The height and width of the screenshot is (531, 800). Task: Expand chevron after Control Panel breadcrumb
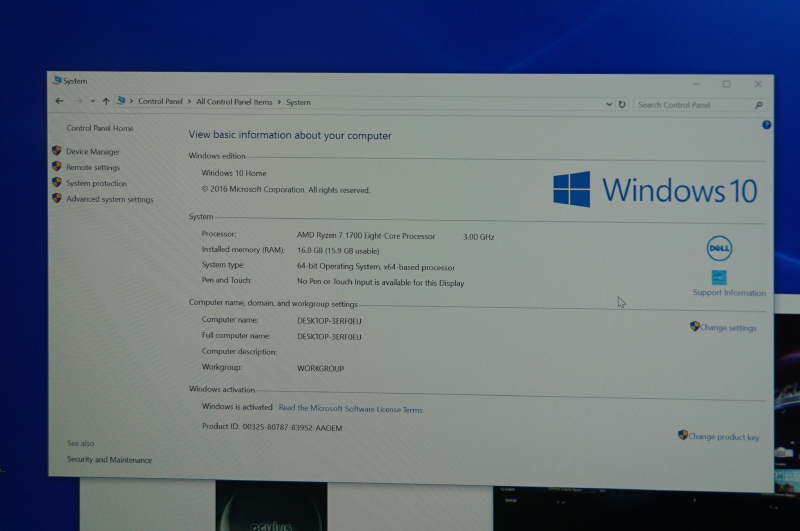(189, 102)
